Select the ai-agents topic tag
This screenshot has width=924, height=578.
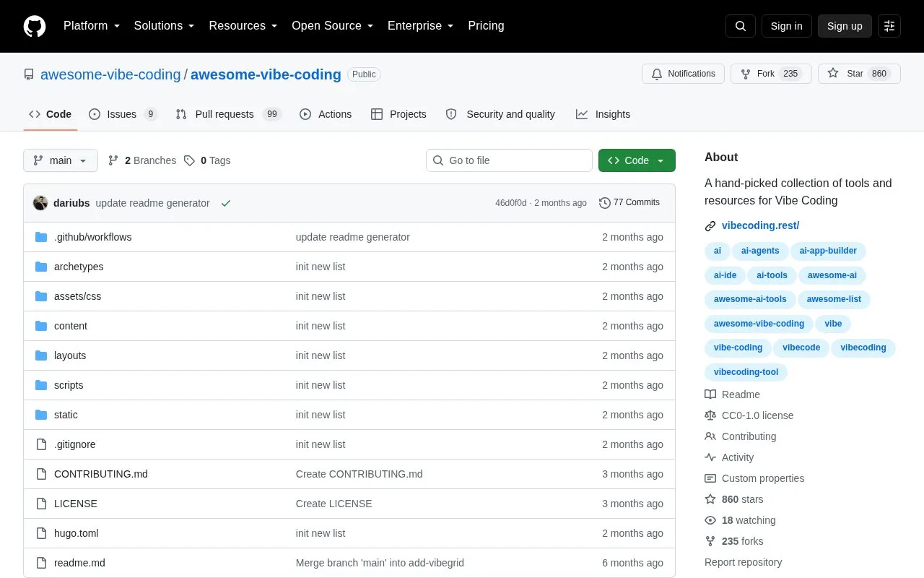[760, 251]
